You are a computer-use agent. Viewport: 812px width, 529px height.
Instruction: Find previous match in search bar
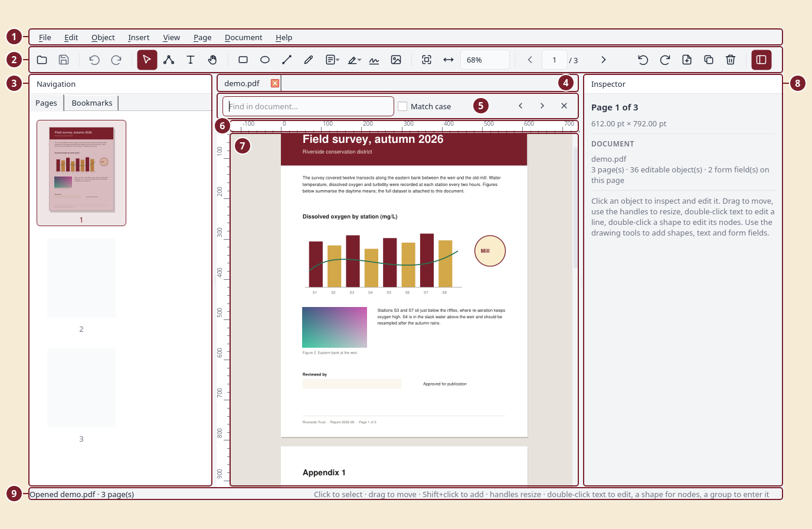[x=520, y=106]
